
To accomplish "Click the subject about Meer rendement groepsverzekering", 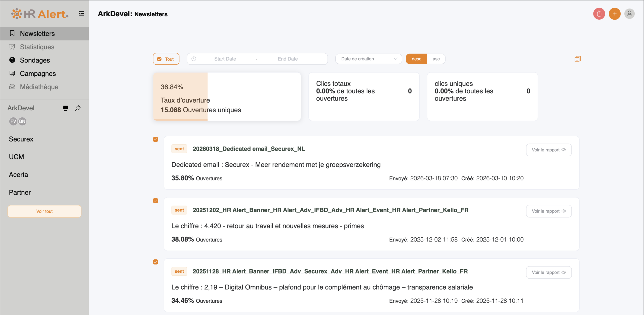I will point(276,165).
